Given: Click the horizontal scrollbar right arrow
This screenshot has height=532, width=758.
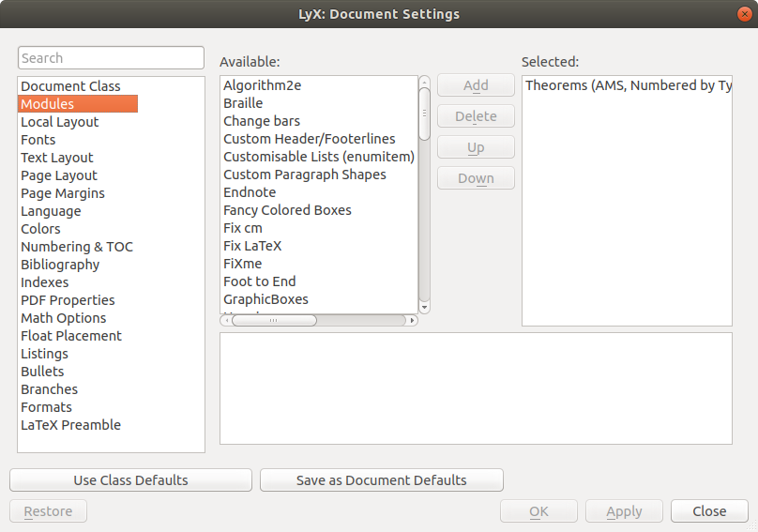Looking at the screenshot, I should (411, 320).
